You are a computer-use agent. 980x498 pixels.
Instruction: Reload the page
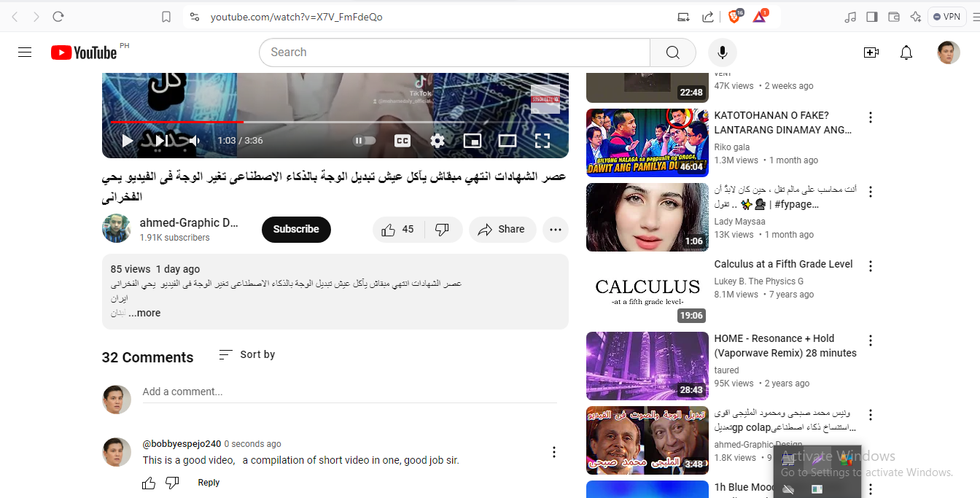click(58, 16)
